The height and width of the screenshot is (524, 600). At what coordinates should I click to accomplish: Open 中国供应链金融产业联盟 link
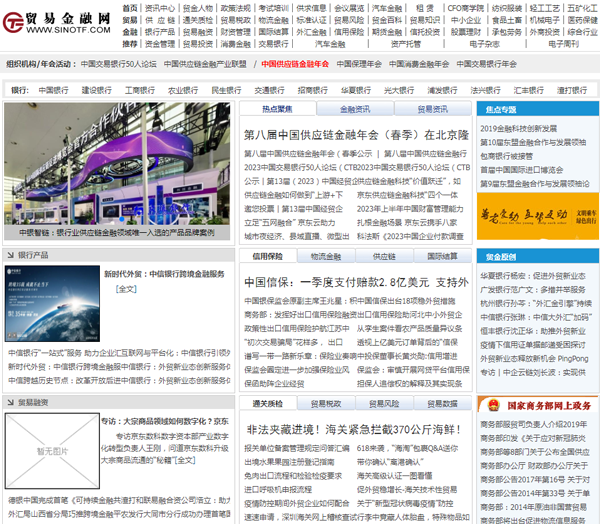pyautogui.click(x=205, y=64)
